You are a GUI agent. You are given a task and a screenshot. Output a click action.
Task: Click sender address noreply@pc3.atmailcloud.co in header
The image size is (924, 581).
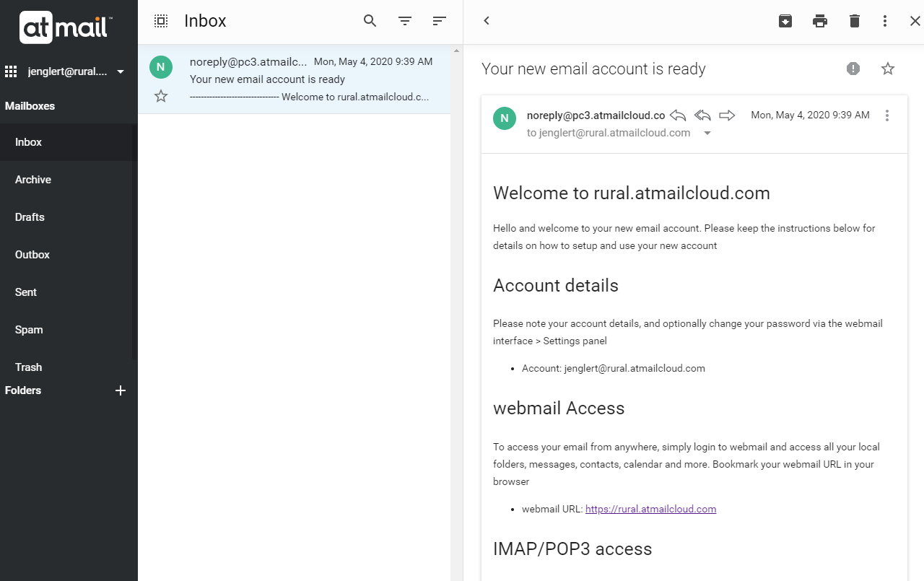(596, 115)
